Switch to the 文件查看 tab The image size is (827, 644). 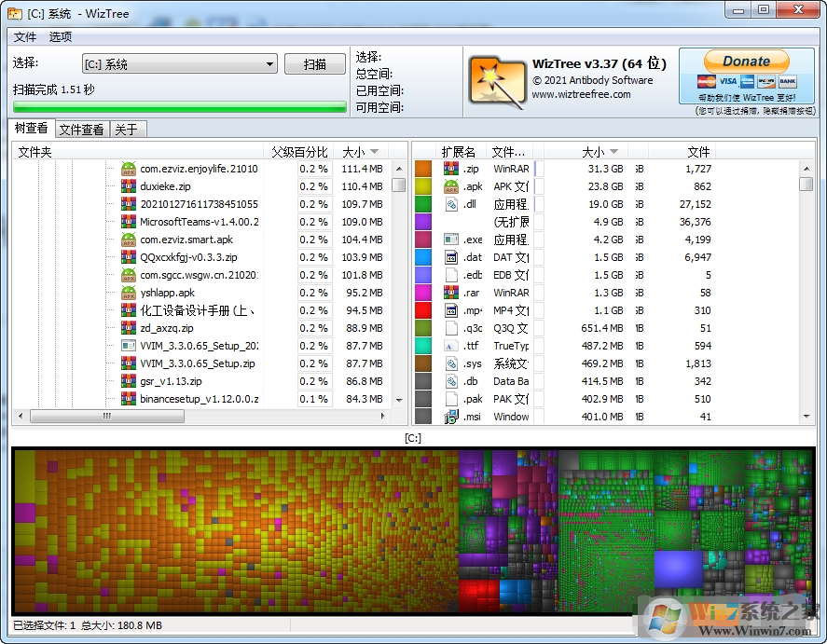80,128
